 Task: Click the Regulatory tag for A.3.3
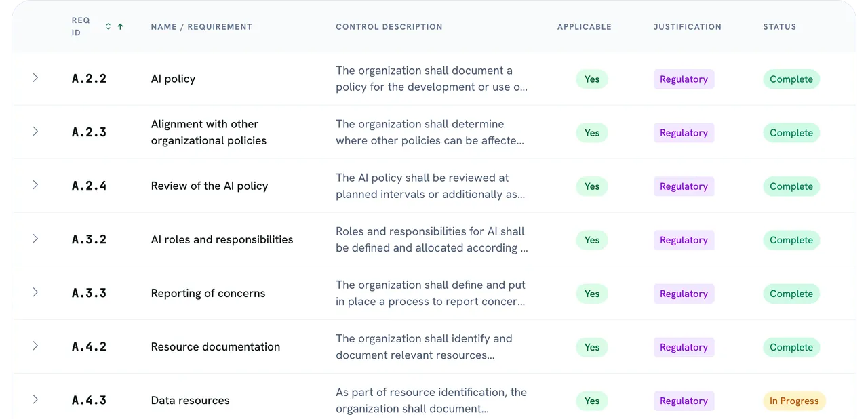[x=684, y=294]
